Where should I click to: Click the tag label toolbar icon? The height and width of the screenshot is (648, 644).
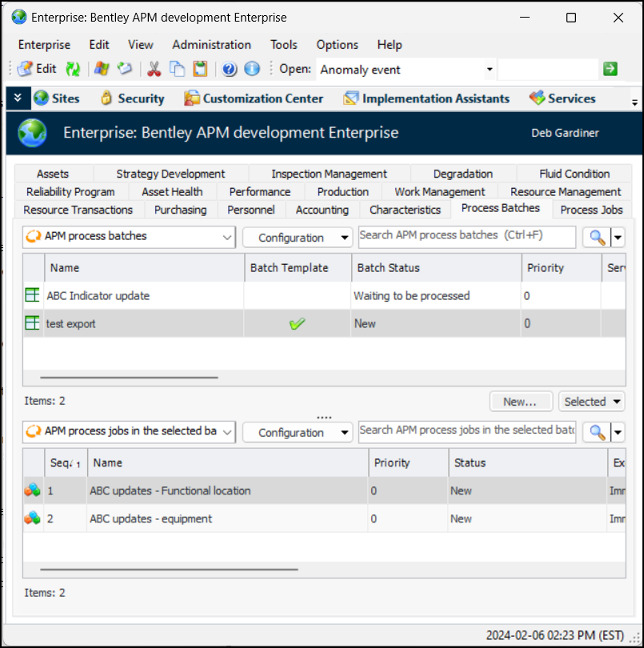click(x=125, y=69)
